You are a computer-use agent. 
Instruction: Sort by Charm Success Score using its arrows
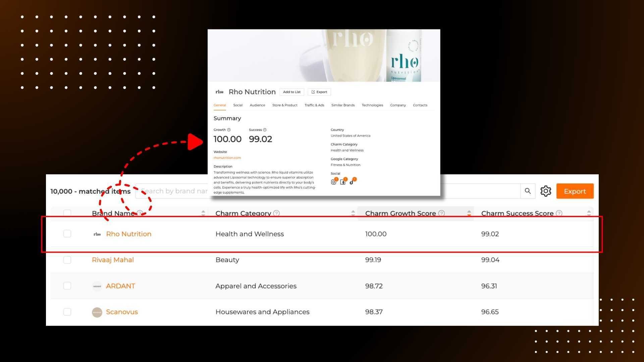tap(589, 213)
